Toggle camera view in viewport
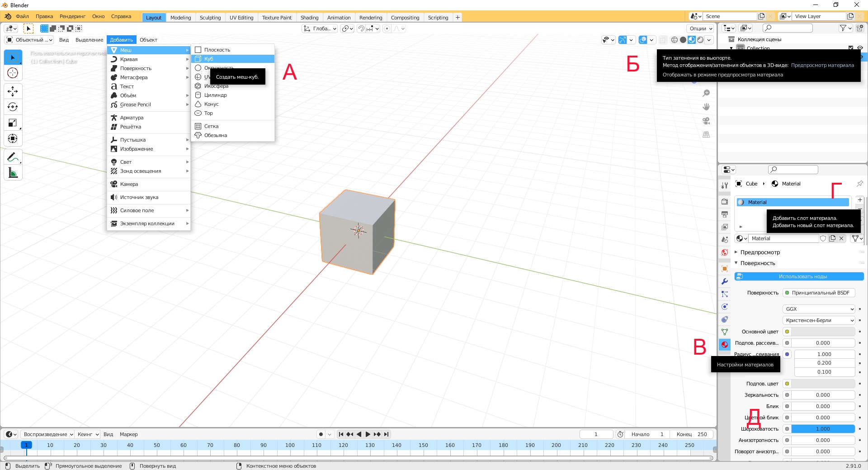The width and height of the screenshot is (868, 470). [706, 121]
